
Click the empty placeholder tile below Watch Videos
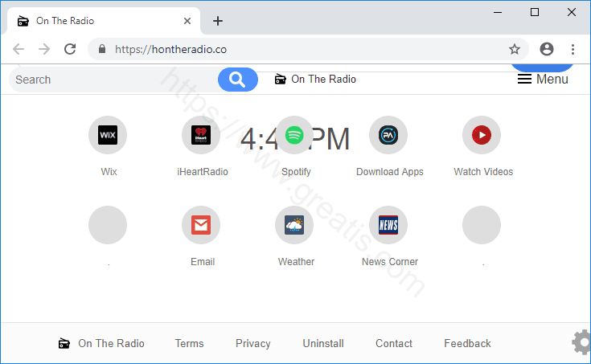[482, 225]
